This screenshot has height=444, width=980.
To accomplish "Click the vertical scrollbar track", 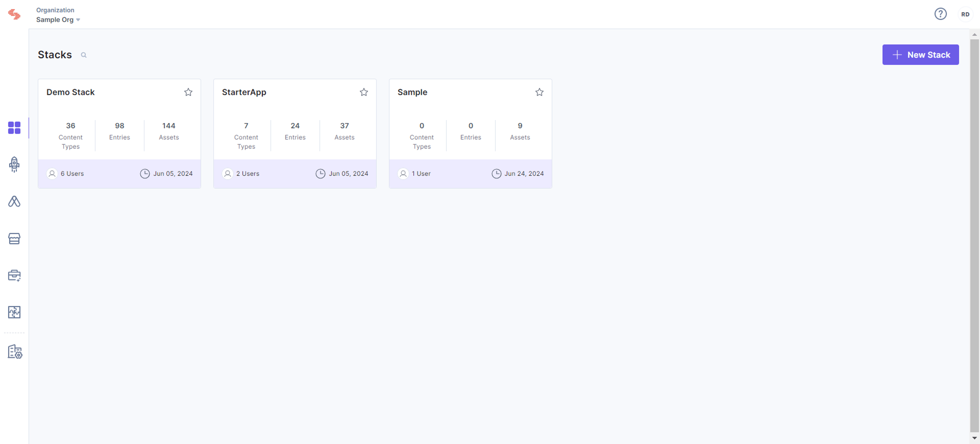I will pyautogui.click(x=974, y=236).
